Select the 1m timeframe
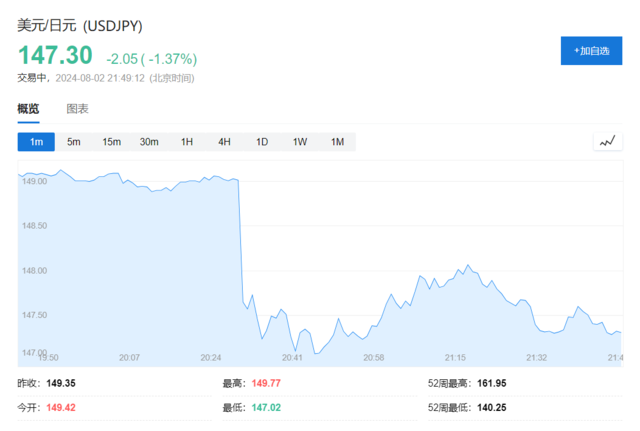This screenshot has height=431, width=640. coord(36,142)
